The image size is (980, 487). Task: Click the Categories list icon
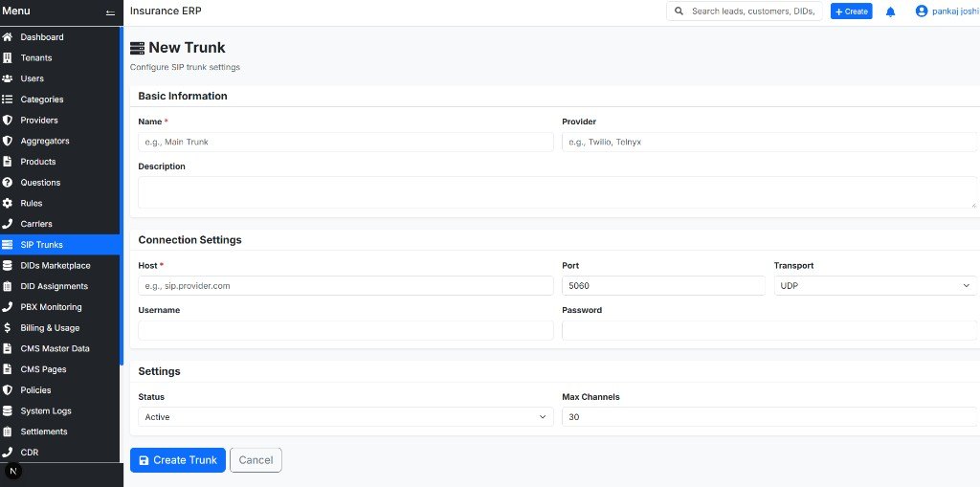pyautogui.click(x=8, y=99)
